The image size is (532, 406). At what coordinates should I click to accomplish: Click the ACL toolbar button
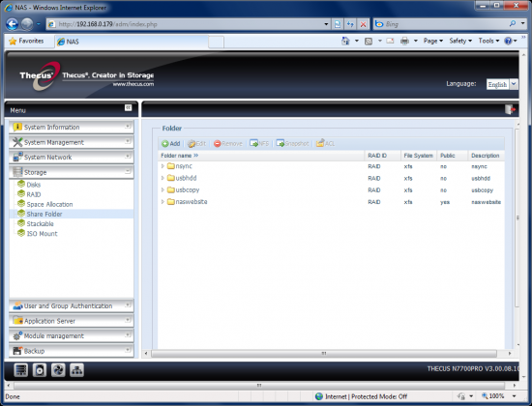[x=325, y=143]
